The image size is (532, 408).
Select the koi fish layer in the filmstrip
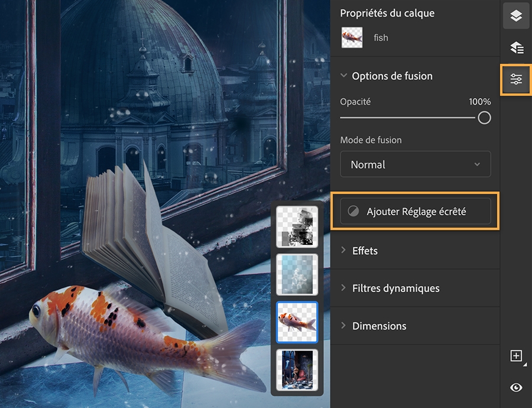coord(298,322)
